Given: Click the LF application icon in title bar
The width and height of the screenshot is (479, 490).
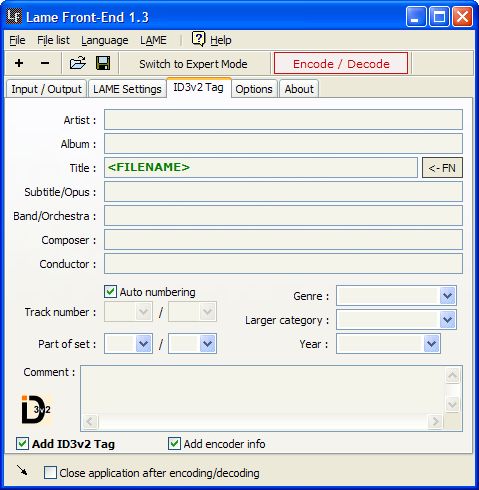Looking at the screenshot, I should pyautogui.click(x=14, y=17).
